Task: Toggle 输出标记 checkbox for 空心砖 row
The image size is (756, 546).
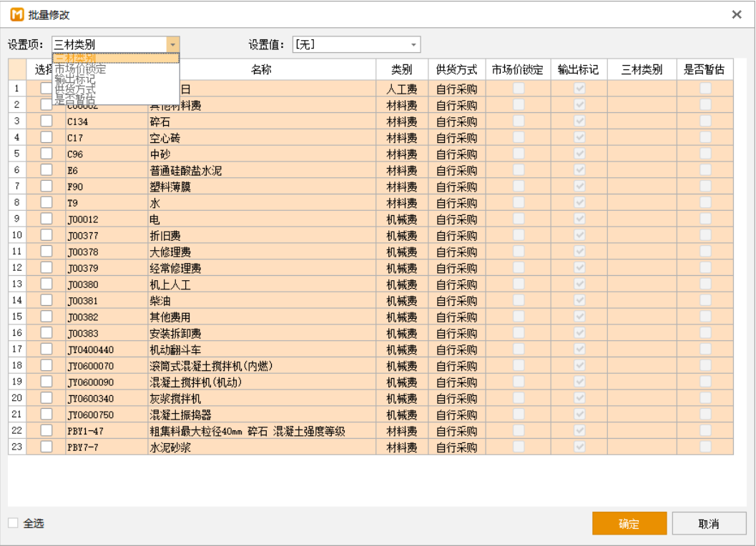Action: [580, 137]
